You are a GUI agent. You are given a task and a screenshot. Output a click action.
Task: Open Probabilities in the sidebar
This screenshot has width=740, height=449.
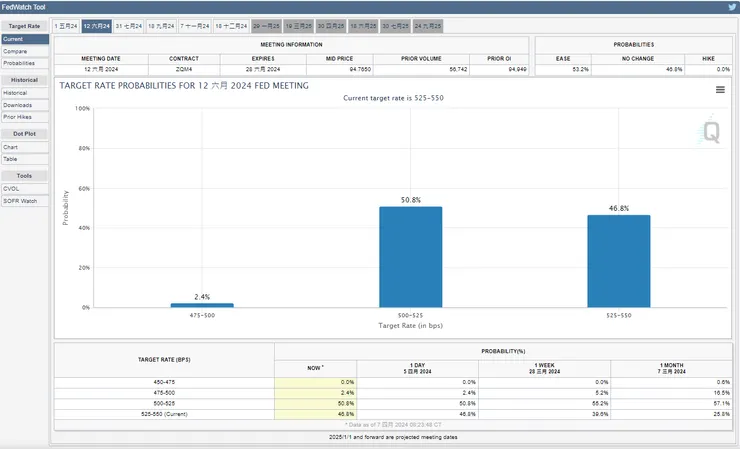pyautogui.click(x=18, y=62)
